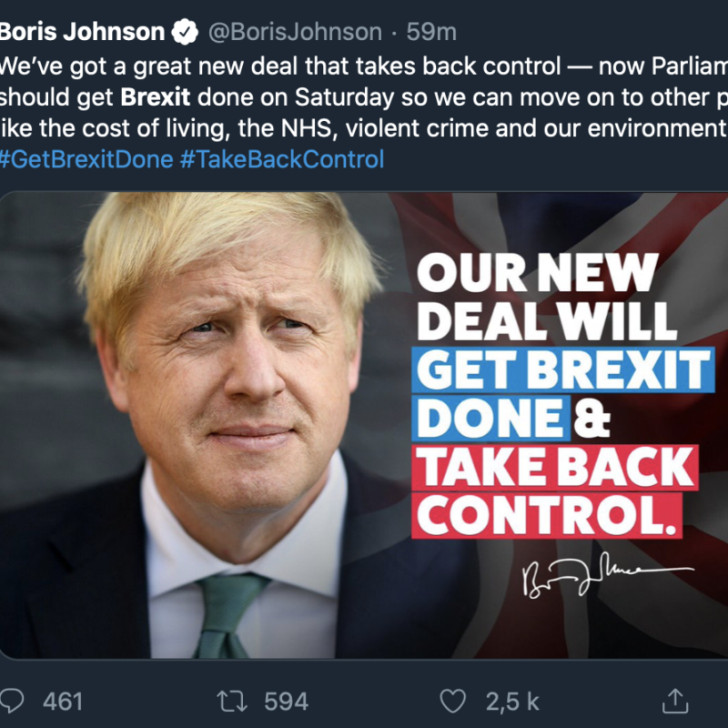Open the Boris Johnson profile name
This screenshot has width=728, height=728.
(x=82, y=33)
